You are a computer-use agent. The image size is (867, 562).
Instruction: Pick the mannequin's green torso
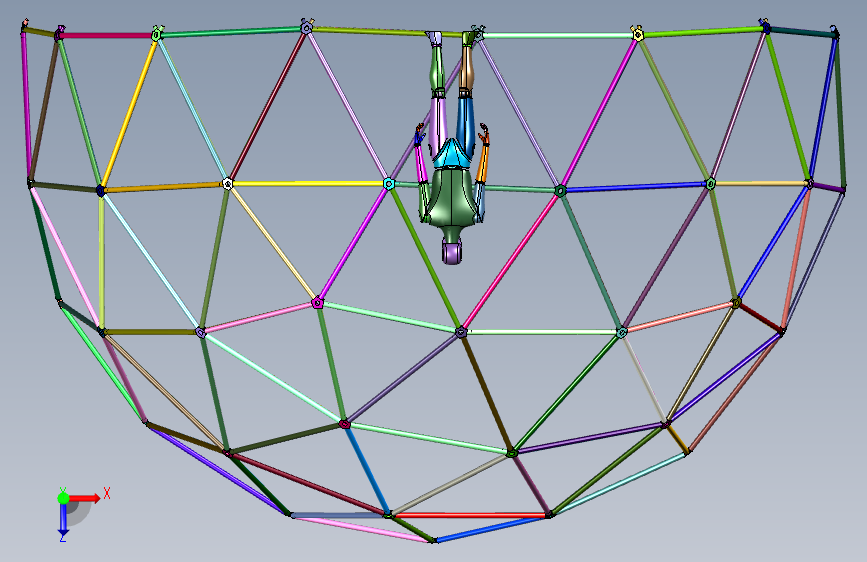pos(452,197)
